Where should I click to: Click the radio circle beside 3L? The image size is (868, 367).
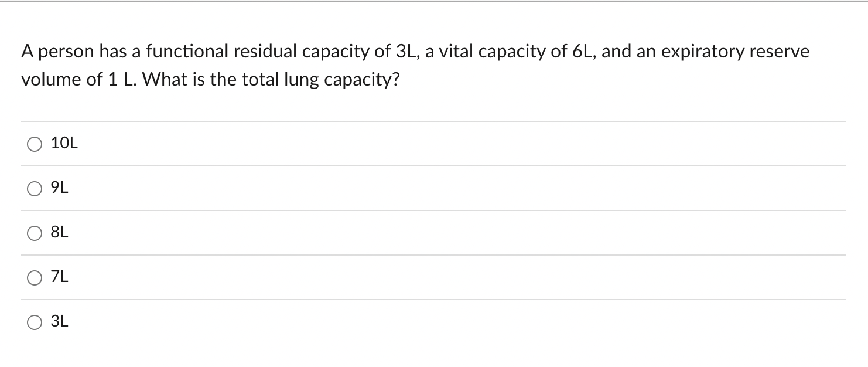point(34,321)
